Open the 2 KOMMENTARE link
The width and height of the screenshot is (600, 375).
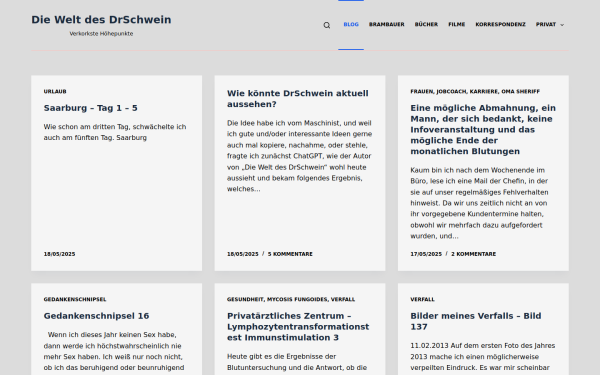coord(473,254)
